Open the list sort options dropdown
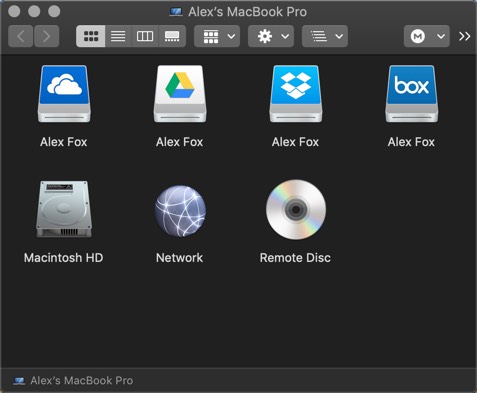 click(325, 36)
